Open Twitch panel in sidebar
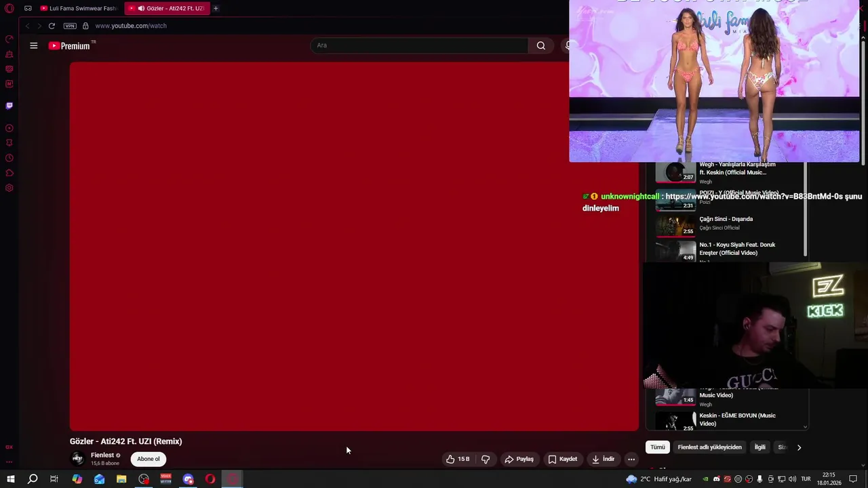868x488 pixels. click(9, 106)
